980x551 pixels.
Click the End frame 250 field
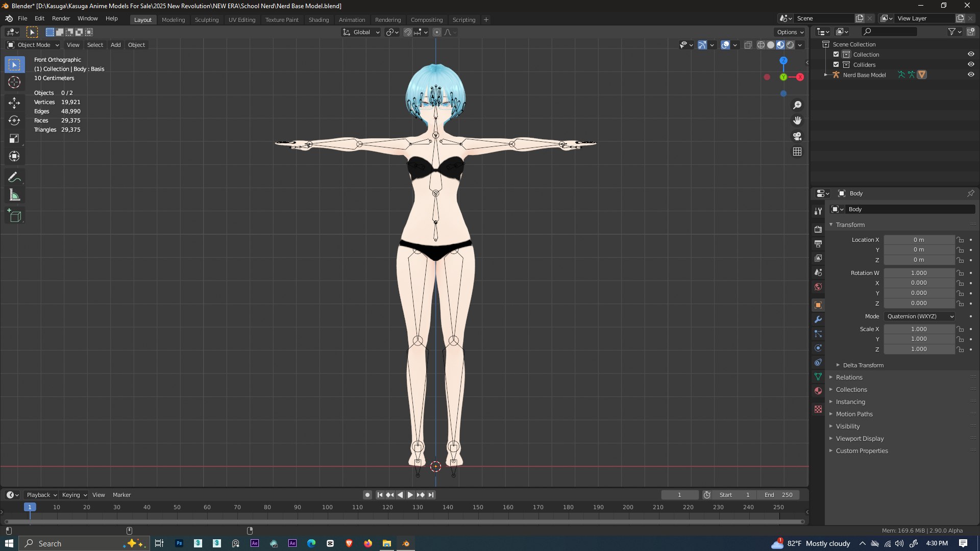click(779, 495)
